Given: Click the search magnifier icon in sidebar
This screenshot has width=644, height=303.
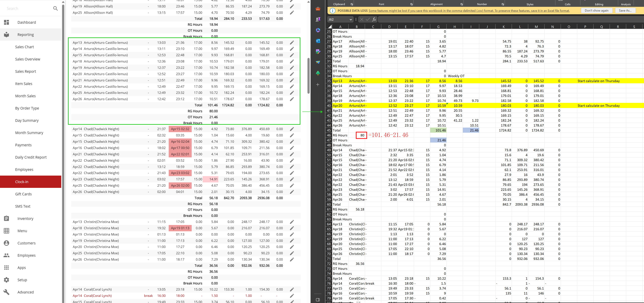Looking at the screenshot, I should [x=55, y=9].
